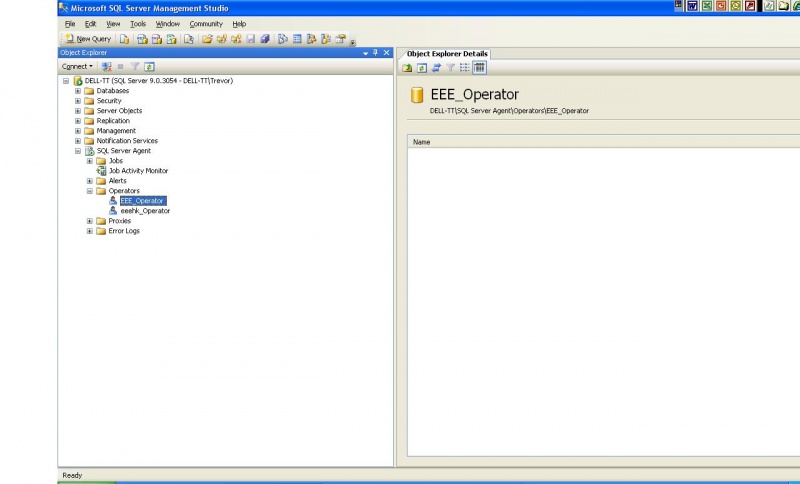Expand the Notification Services folder
Viewport: 800px width, 484px height.
pyautogui.click(x=78, y=141)
